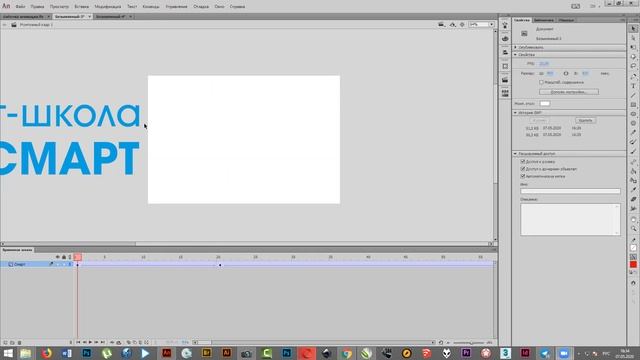640x360 pixels.
Task: Click the 'Описание' description text area
Action: pyautogui.click(x=570, y=220)
